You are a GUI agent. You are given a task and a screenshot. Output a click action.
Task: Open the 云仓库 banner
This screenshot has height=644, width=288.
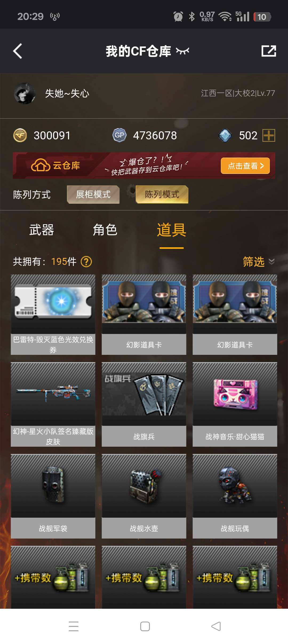144,166
